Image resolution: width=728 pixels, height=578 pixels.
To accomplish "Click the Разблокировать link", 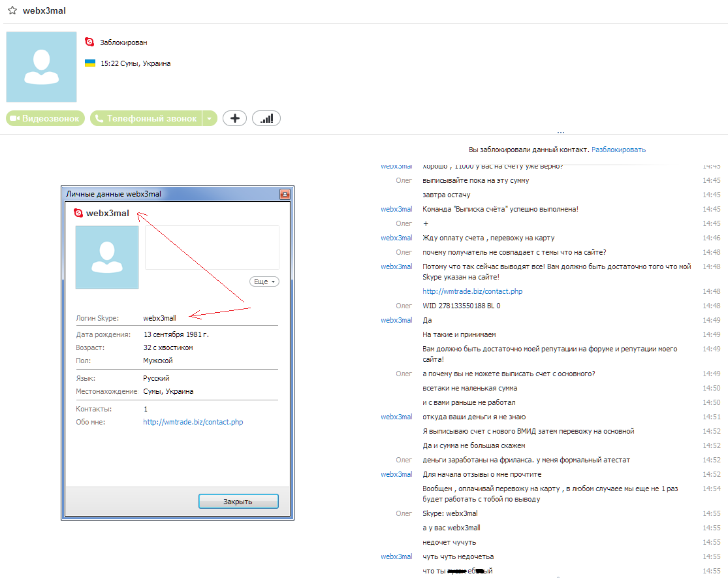I will click(618, 150).
